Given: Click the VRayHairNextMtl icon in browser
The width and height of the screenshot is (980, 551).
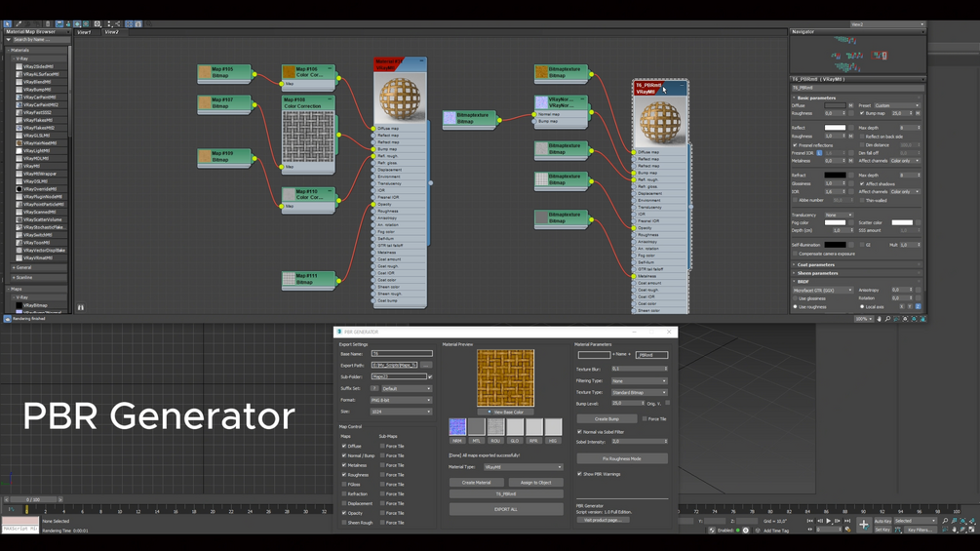Looking at the screenshot, I should (19, 143).
